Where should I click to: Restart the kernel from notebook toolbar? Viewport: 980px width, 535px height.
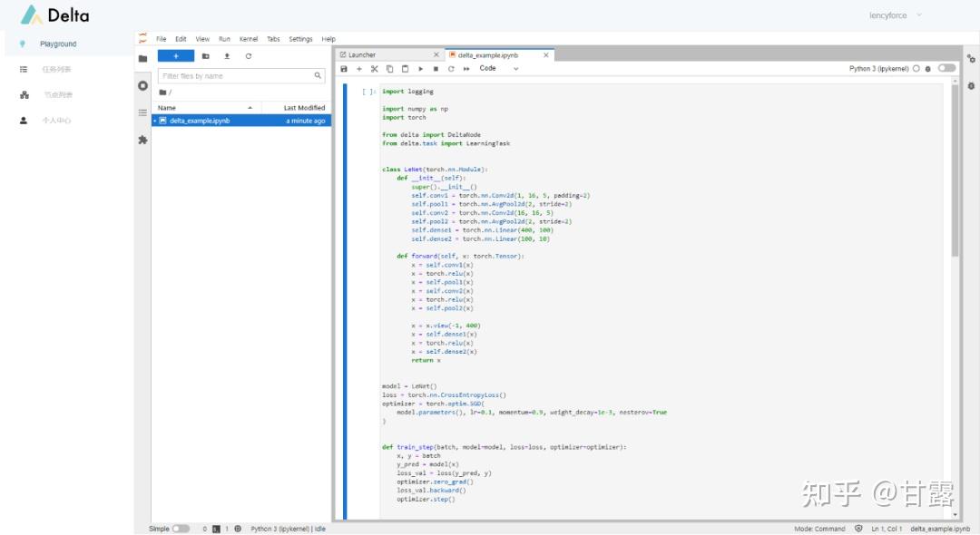pos(451,69)
